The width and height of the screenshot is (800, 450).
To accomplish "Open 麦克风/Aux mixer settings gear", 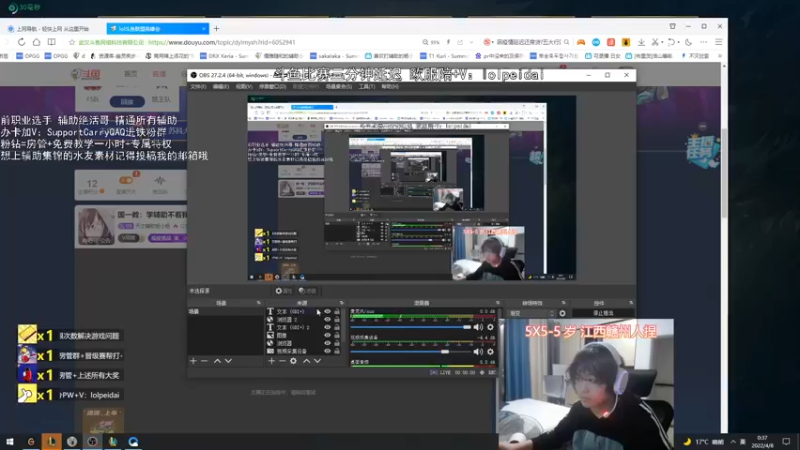I will tap(490, 327).
